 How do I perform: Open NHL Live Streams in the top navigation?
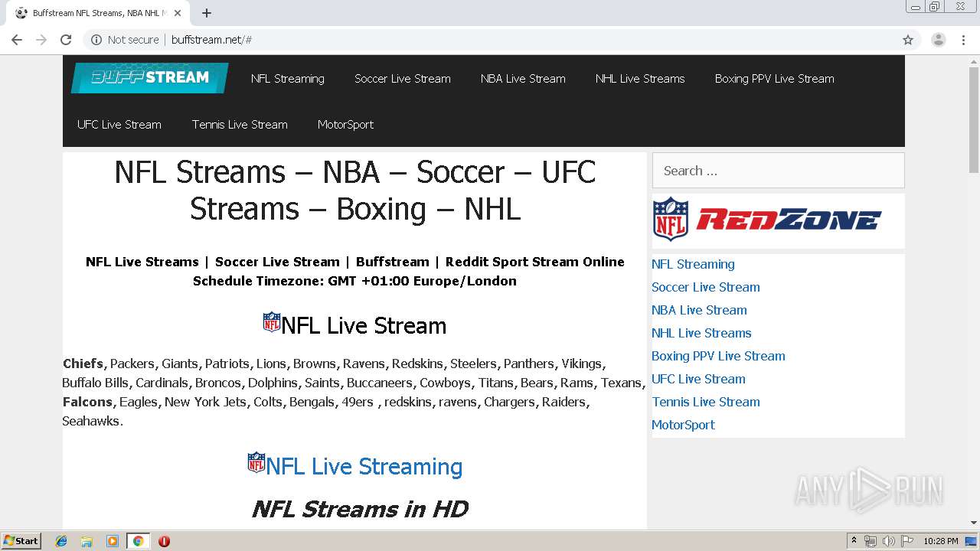[x=640, y=78]
